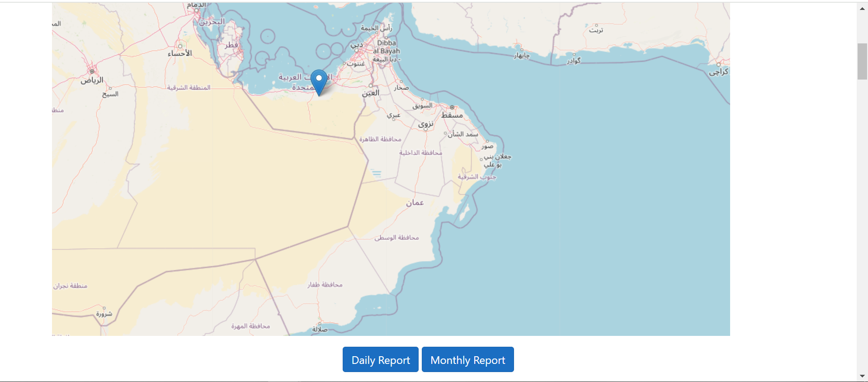Screen dimensions: 868x382
Task: Click the كراچی label on the map
Action: [718, 72]
